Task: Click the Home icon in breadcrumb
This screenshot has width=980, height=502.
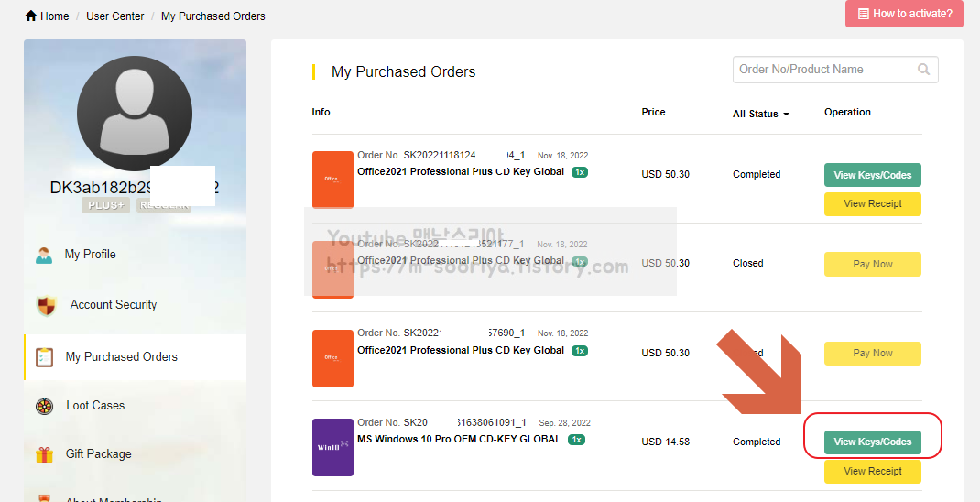Action: click(x=30, y=16)
